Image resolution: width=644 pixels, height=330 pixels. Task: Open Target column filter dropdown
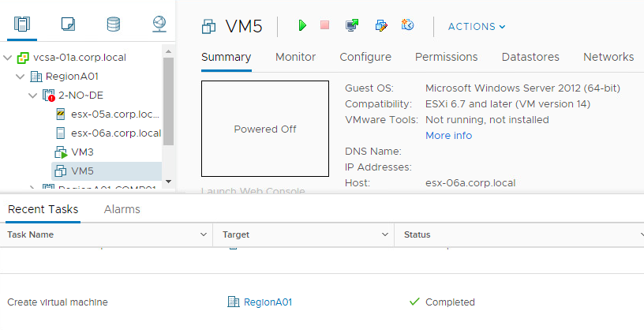pos(385,234)
